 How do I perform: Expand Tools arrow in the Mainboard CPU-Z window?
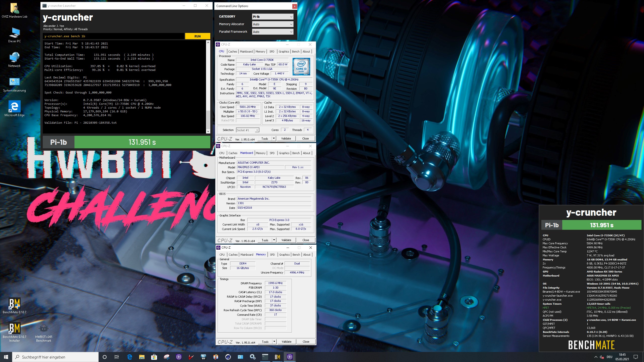tap(274, 240)
